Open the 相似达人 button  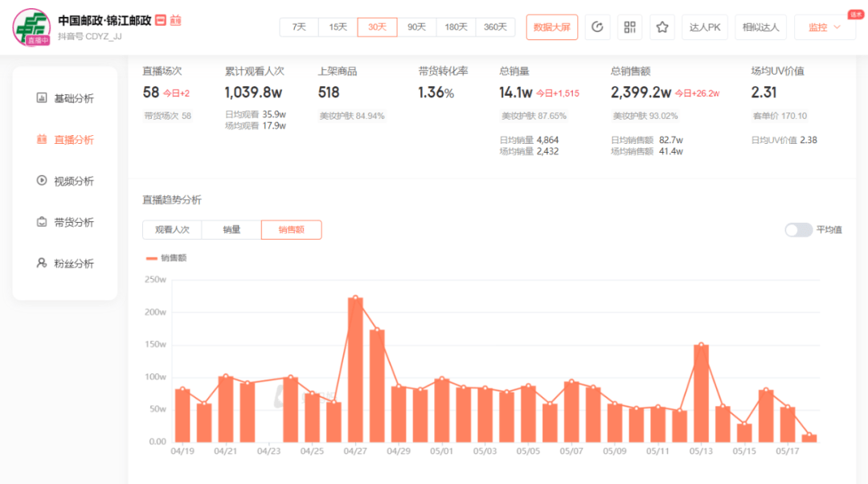pos(760,27)
